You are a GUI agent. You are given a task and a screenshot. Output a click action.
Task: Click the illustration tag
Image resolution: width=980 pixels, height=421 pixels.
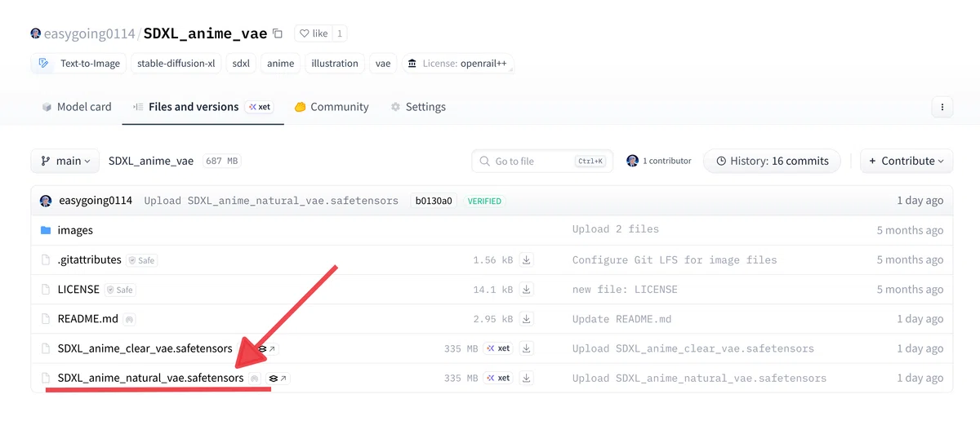pos(335,64)
